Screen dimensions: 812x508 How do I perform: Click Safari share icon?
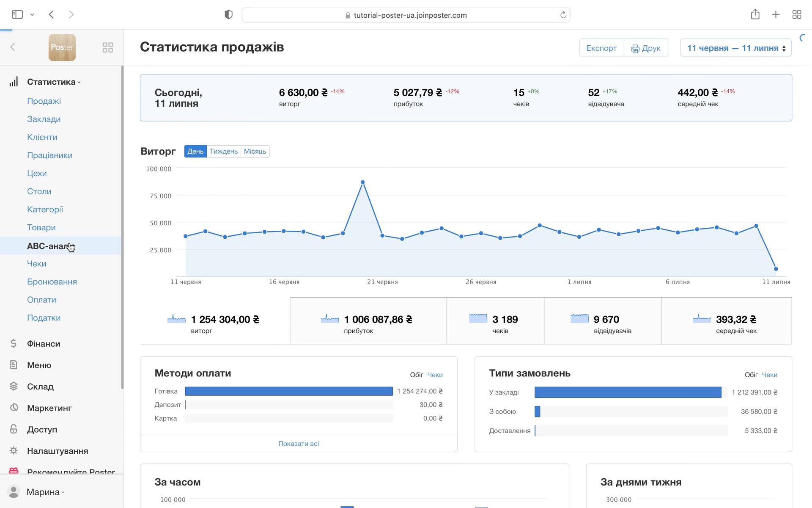pyautogui.click(x=755, y=15)
